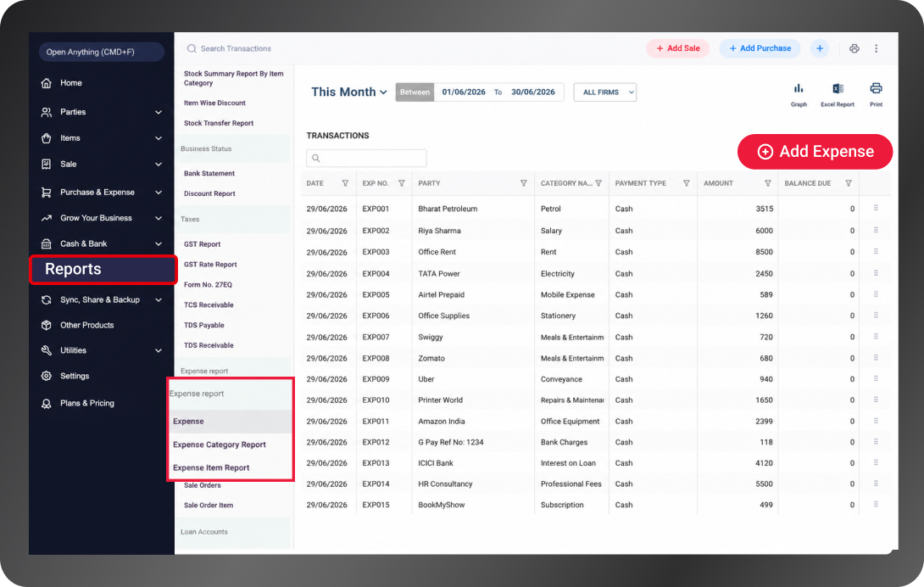The image size is (924, 587).
Task: Open the Home sidebar icon
Action: [x=46, y=83]
